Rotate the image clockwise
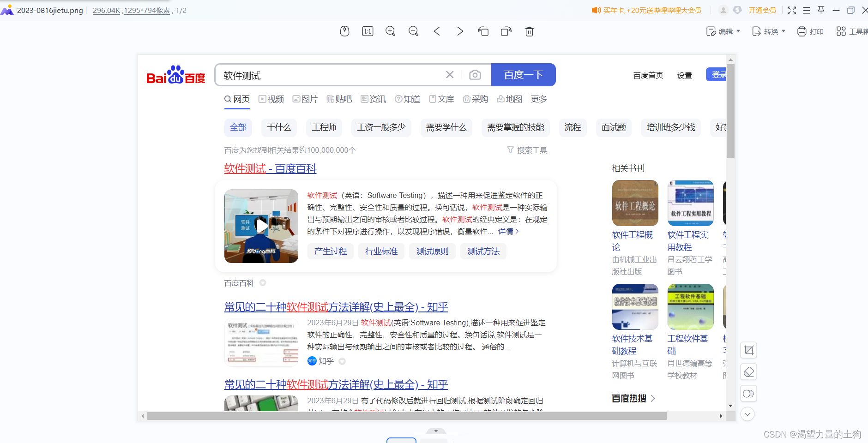The image size is (868, 443). pyautogui.click(x=506, y=31)
